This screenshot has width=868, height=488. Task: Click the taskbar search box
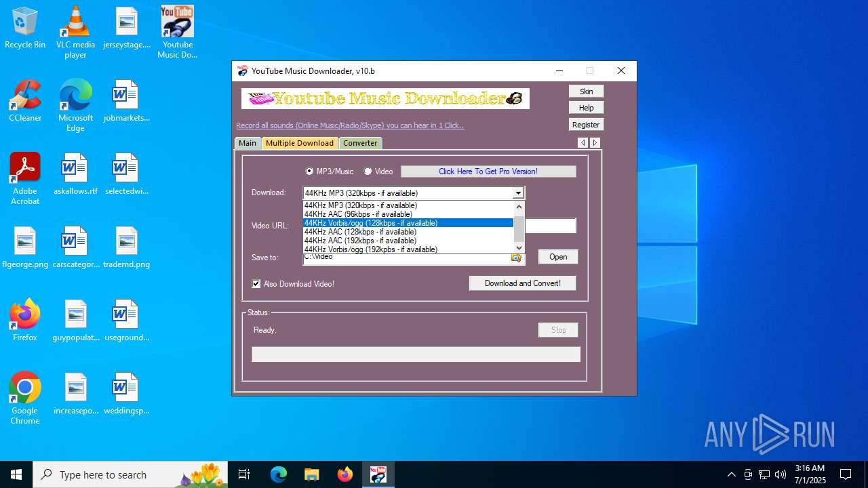131,474
